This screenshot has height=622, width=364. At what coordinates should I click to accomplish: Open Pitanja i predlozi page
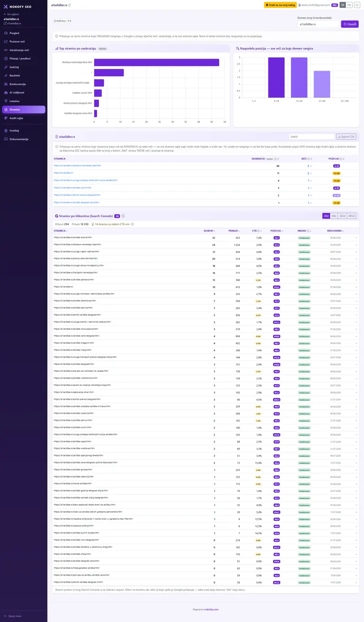24,58
